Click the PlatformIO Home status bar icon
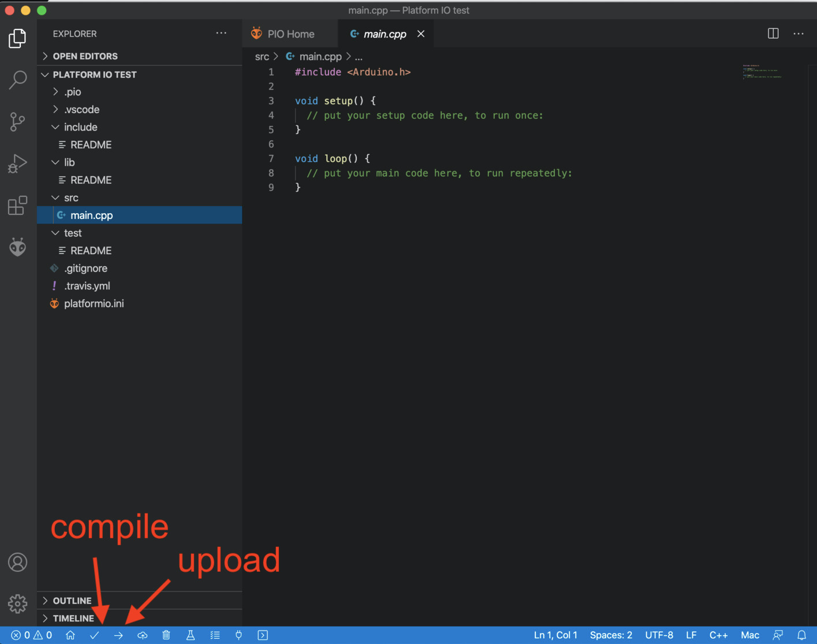The height and width of the screenshot is (644, 817). tap(70, 635)
